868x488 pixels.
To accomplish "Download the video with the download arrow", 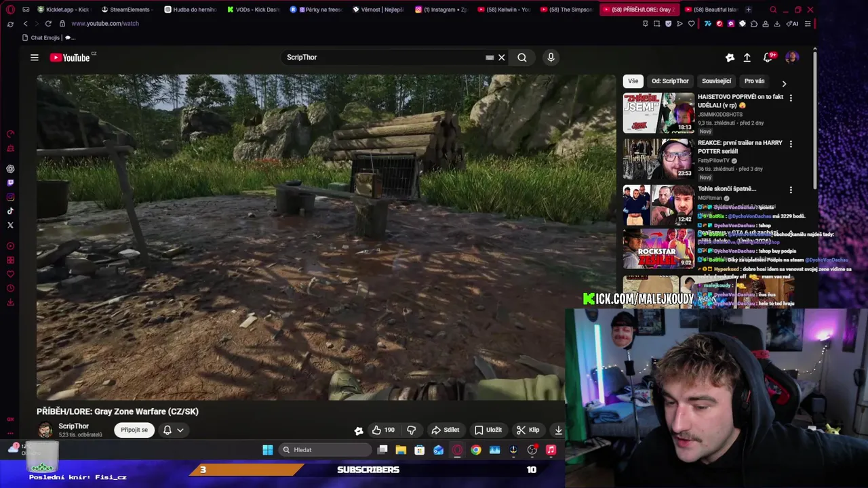I will 558,430.
